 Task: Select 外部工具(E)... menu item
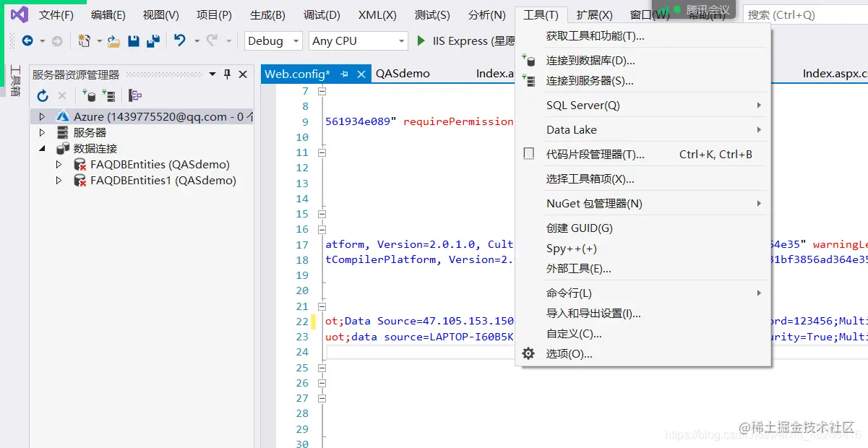[x=643, y=269]
